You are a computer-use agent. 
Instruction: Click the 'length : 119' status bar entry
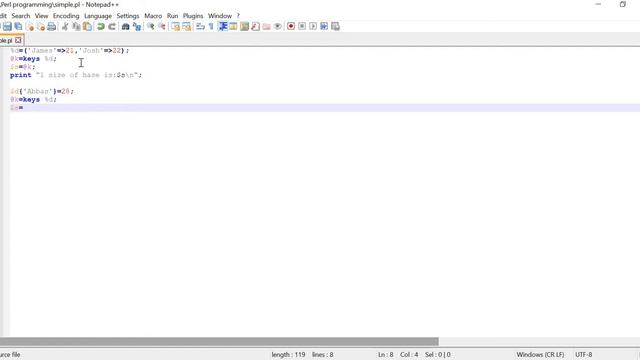pyautogui.click(x=288, y=355)
